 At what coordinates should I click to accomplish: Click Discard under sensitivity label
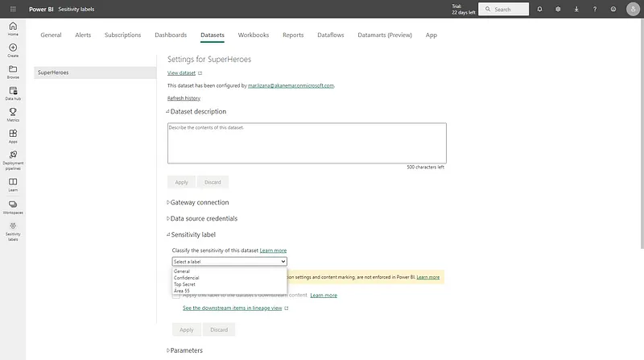coord(219,329)
